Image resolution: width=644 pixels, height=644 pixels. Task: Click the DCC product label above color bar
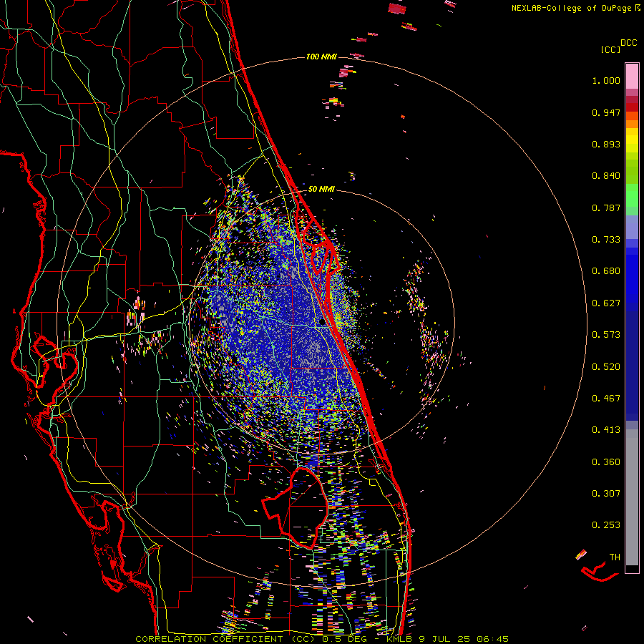[x=629, y=43]
